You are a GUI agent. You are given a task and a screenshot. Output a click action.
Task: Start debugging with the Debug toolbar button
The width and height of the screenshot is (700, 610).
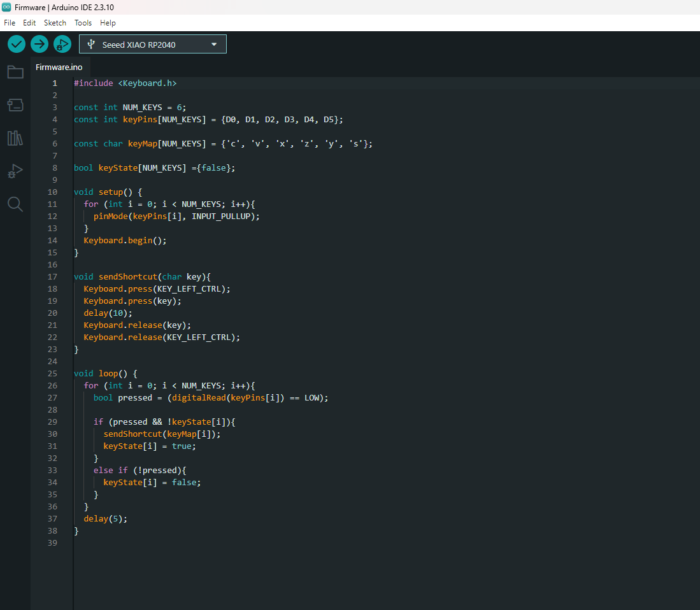(62, 44)
